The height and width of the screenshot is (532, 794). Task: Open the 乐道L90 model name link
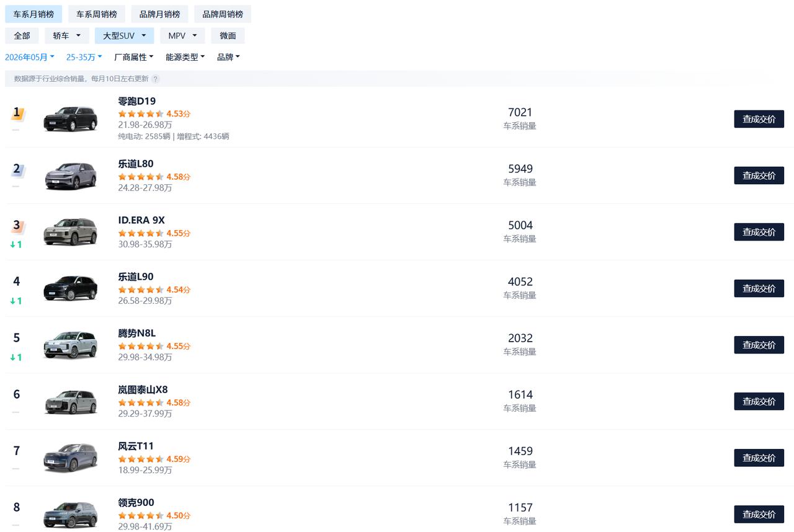135,277
